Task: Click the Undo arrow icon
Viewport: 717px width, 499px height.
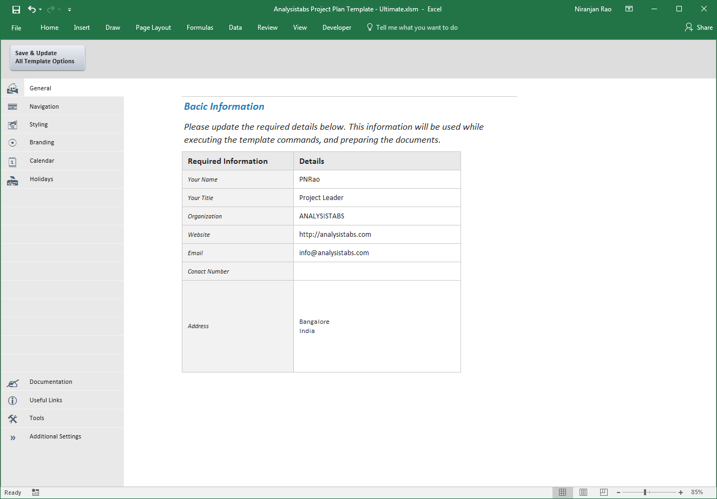Action: (x=32, y=9)
